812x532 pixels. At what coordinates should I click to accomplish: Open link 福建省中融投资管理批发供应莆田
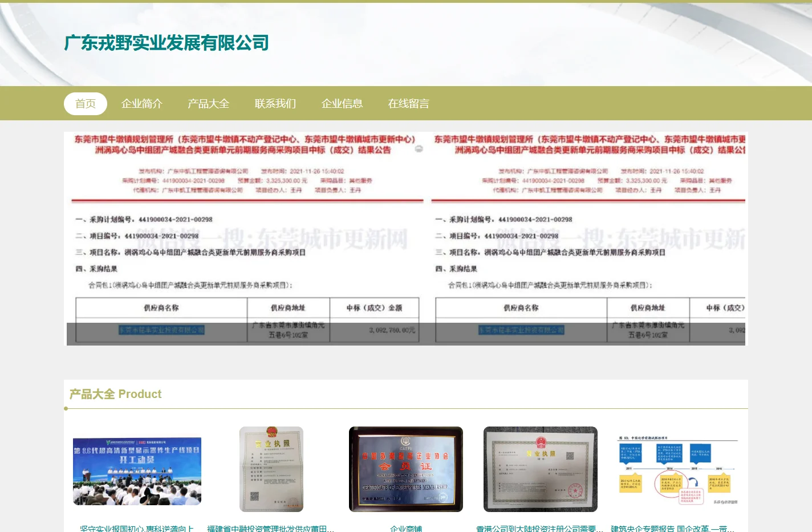tap(271, 529)
